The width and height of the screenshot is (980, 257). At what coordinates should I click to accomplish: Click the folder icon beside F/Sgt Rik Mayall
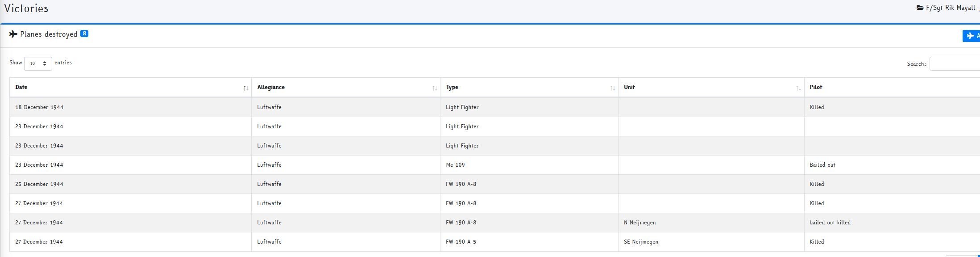click(x=920, y=8)
